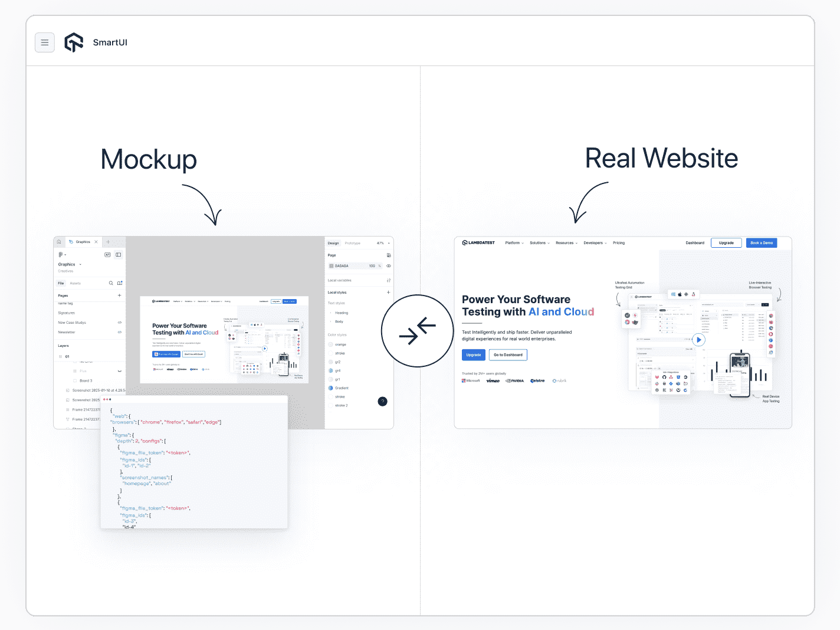Switch to the File tab
Screen dimensions: 840x630
[x=61, y=283]
